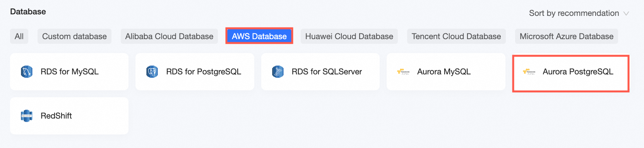Expand the sort chevron arrow

tap(626, 14)
